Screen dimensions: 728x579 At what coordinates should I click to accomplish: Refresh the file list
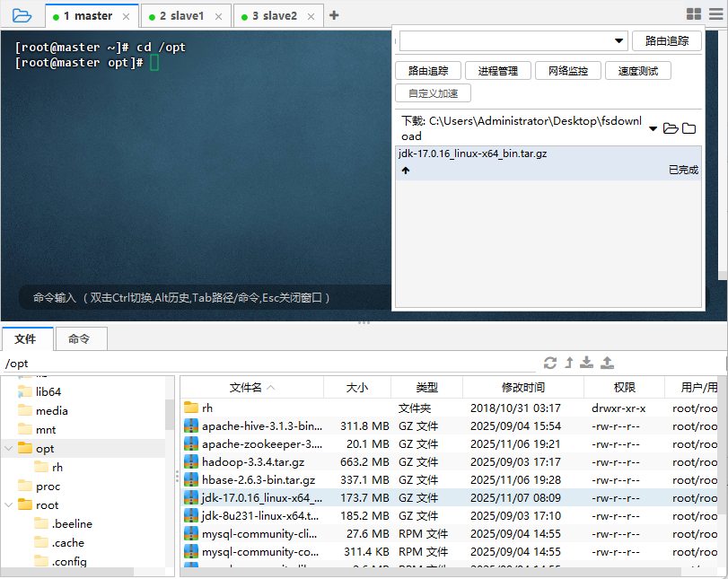tap(550, 363)
